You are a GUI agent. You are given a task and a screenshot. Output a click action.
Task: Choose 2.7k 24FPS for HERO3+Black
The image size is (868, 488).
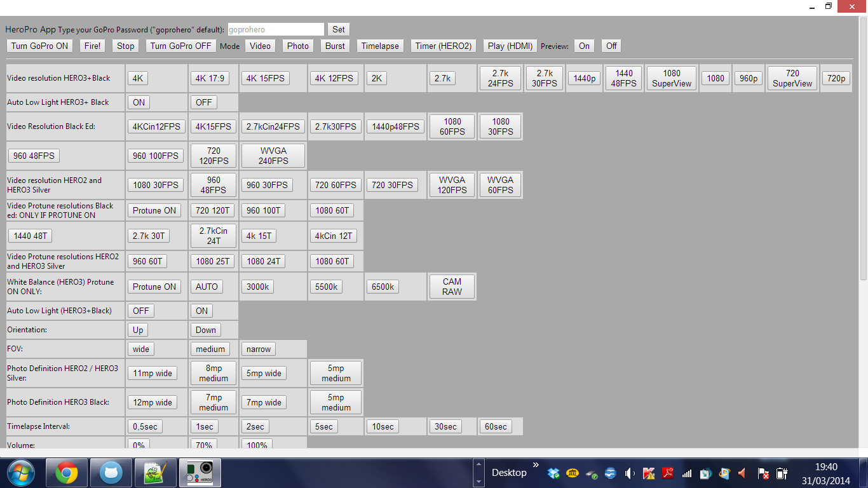pyautogui.click(x=501, y=78)
